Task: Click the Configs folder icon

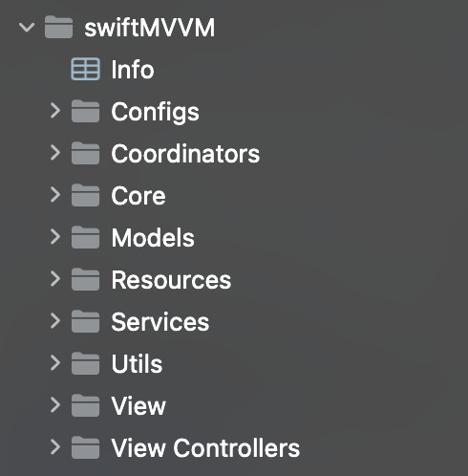Action: [x=85, y=111]
